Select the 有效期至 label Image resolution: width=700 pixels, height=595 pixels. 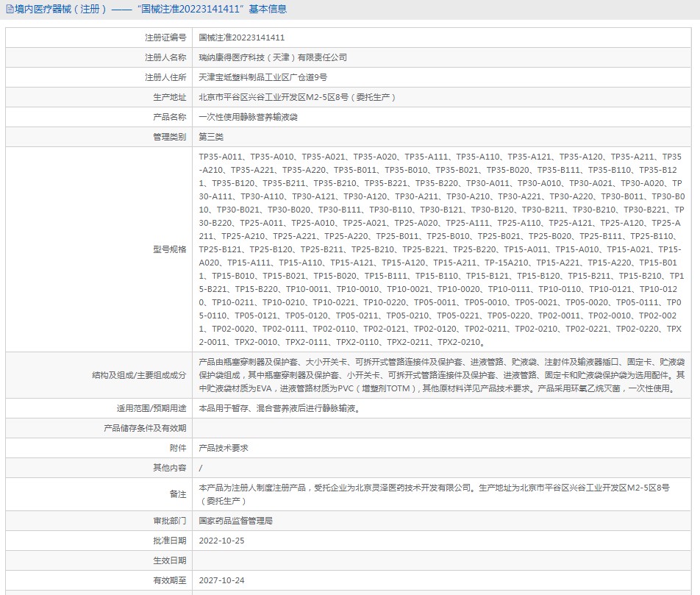pyautogui.click(x=170, y=580)
